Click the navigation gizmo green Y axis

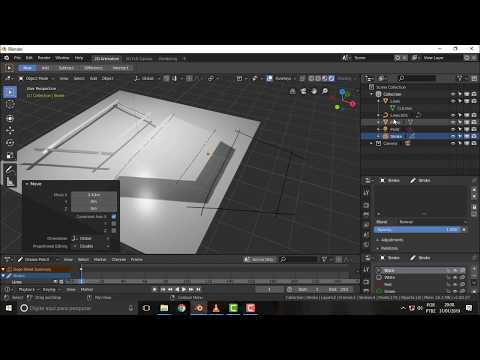click(x=337, y=107)
